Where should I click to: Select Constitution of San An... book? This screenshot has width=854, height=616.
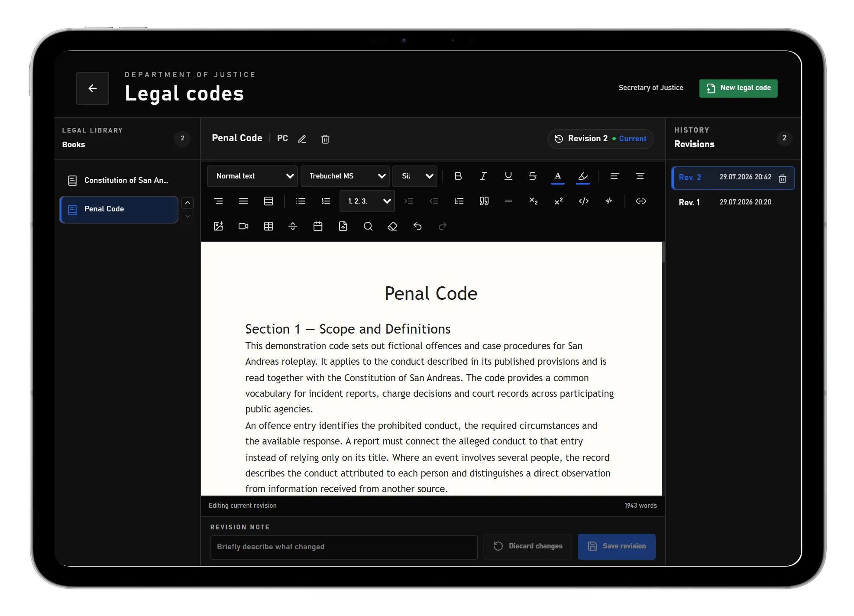click(119, 180)
